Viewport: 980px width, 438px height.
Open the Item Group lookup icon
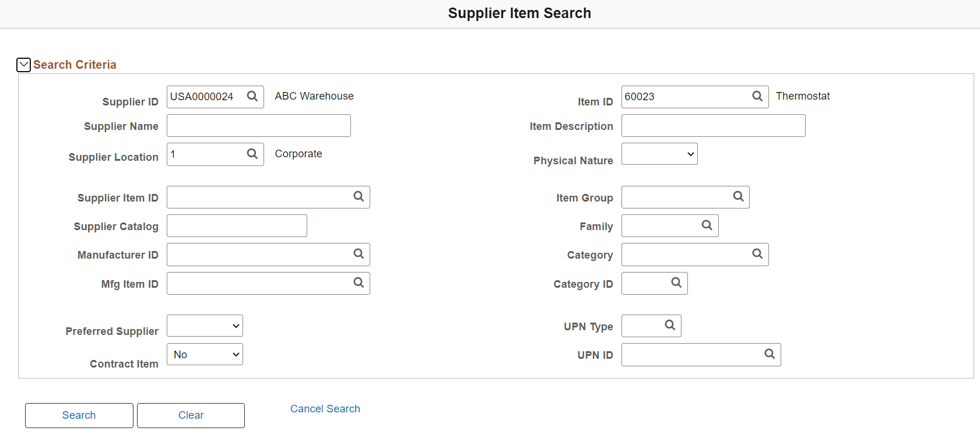[x=738, y=197]
